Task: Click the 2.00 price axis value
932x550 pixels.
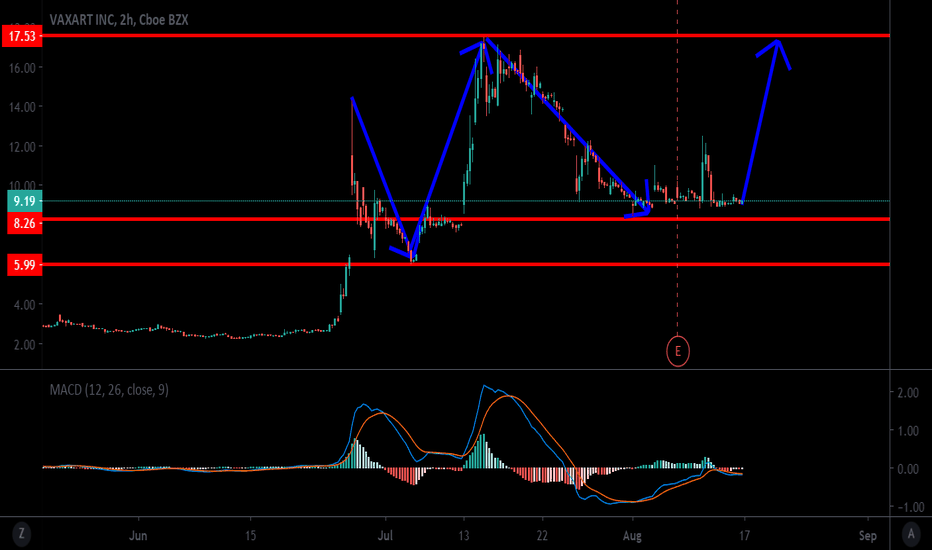Action: (24, 344)
